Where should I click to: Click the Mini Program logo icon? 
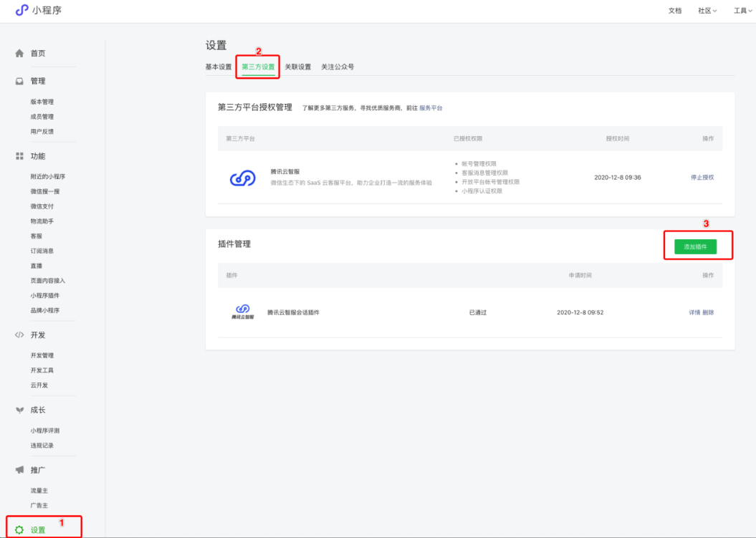coord(22,10)
